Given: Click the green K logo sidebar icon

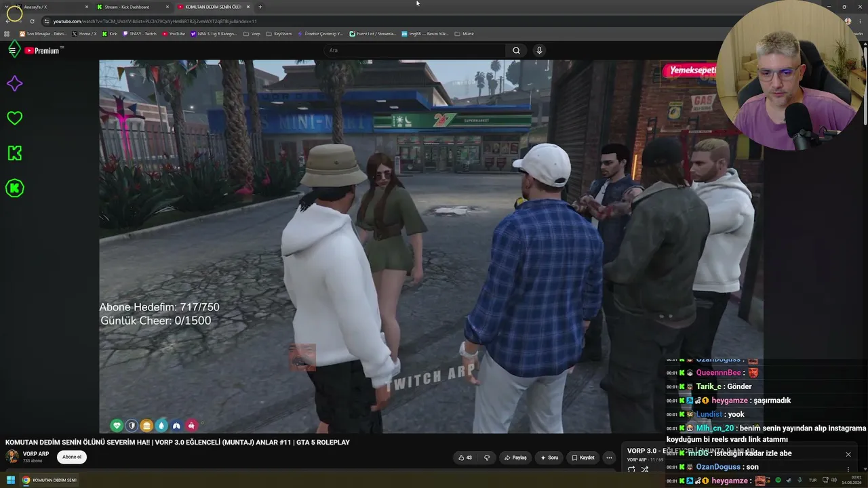Looking at the screenshot, I should click(x=14, y=153).
